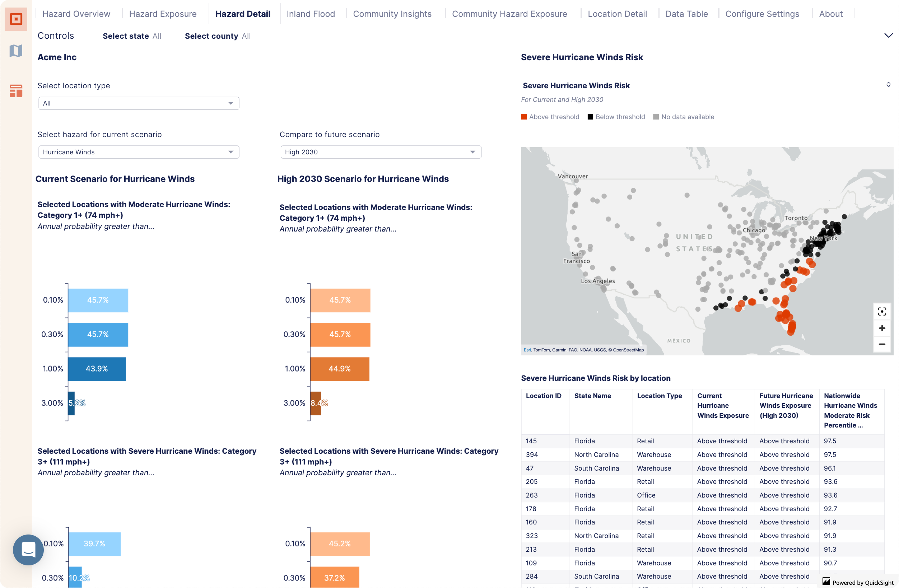
Task: Click the About tab
Action: (x=831, y=13)
